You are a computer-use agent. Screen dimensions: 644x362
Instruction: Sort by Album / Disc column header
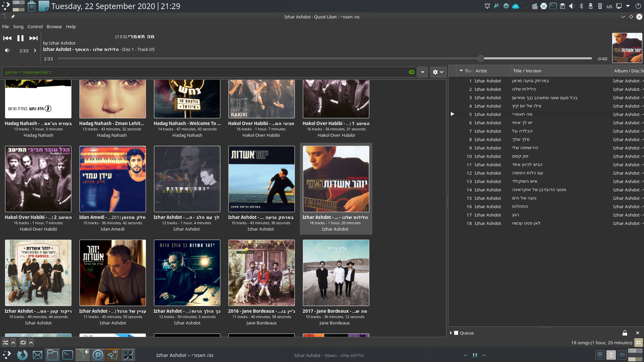tap(628, 71)
